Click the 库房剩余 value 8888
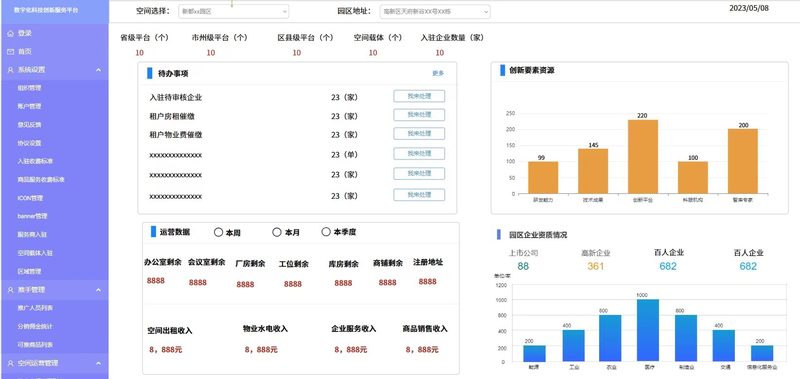Viewport: 800px width, 379px height. click(343, 283)
